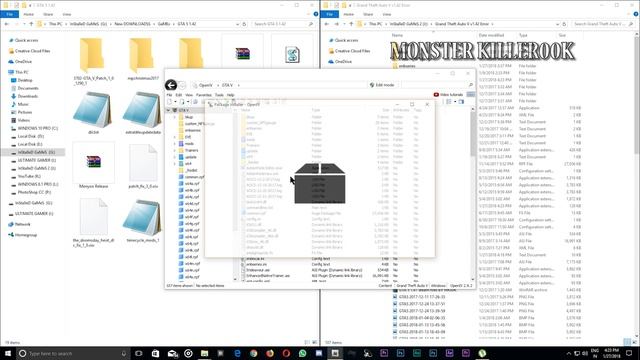Image resolution: width=640 pixels, height=360 pixels.
Task: Toggle the preview pane icon in OpenIV toolbar
Action: click(461, 102)
